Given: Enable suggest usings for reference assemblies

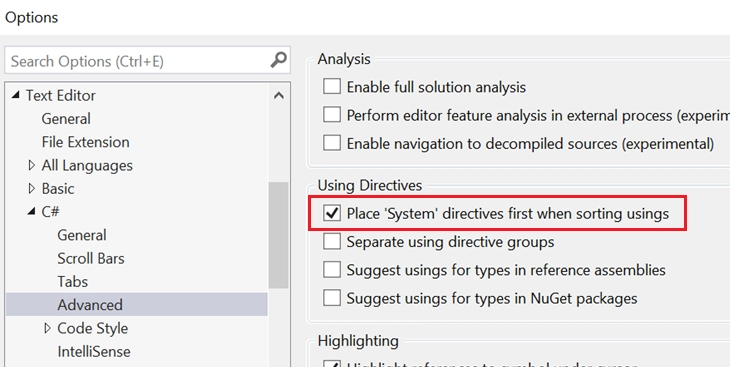Looking at the screenshot, I should pos(331,270).
